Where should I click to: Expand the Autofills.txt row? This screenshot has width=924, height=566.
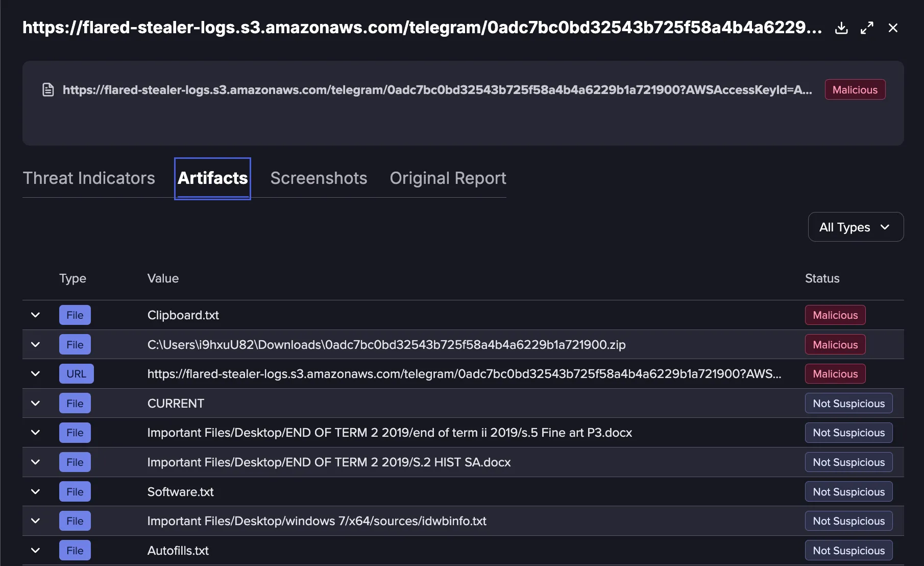coord(35,551)
